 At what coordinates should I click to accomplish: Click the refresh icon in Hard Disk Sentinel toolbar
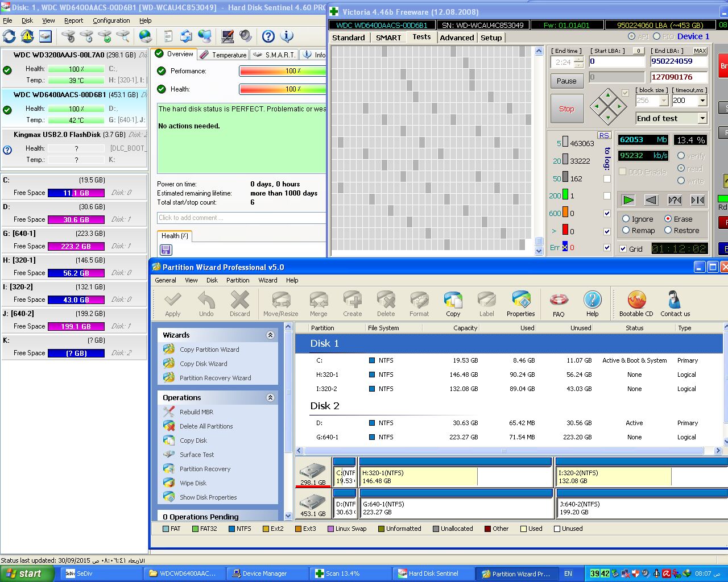coord(9,36)
